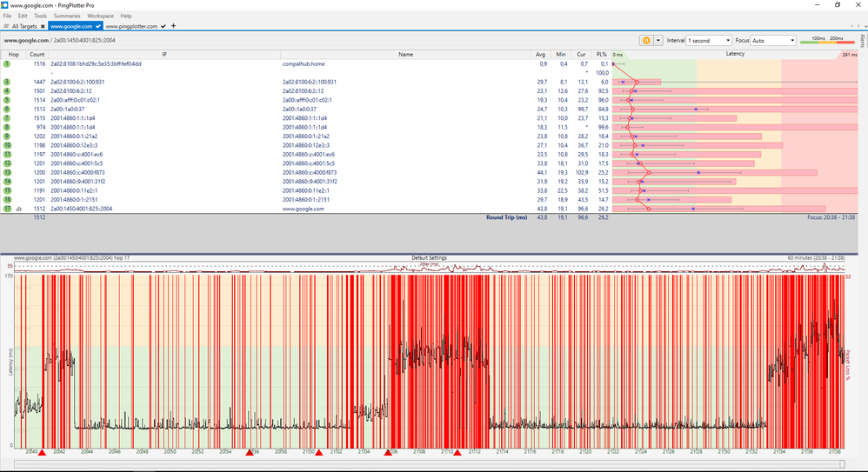Viewport: 868px width, 472px height.
Task: Open the Summaries menu
Action: (67, 16)
